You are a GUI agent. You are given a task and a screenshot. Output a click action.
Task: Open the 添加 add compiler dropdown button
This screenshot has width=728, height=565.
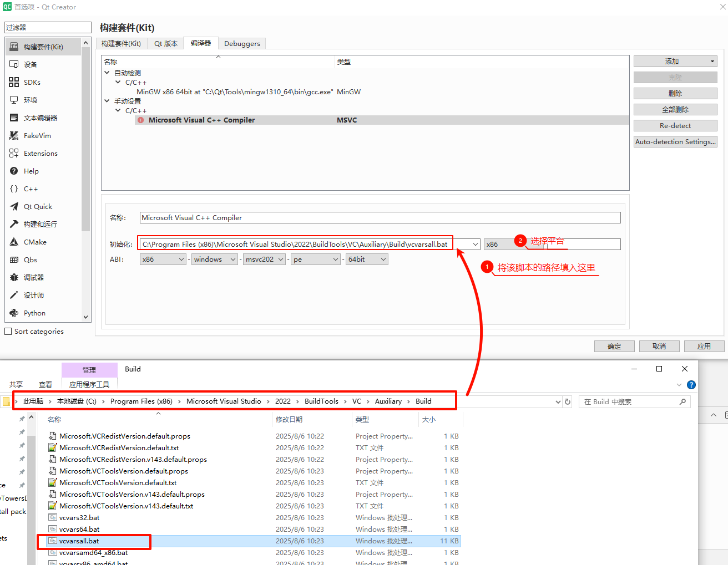coord(675,62)
